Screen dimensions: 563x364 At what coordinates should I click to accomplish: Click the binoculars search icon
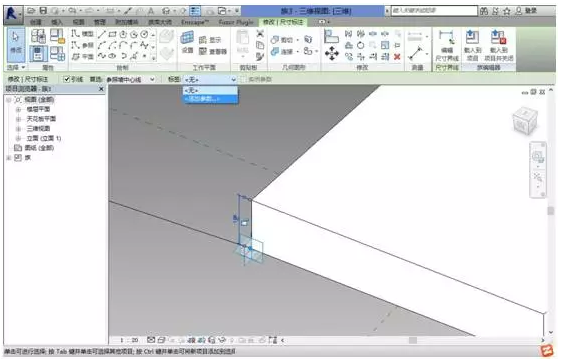pos(484,11)
